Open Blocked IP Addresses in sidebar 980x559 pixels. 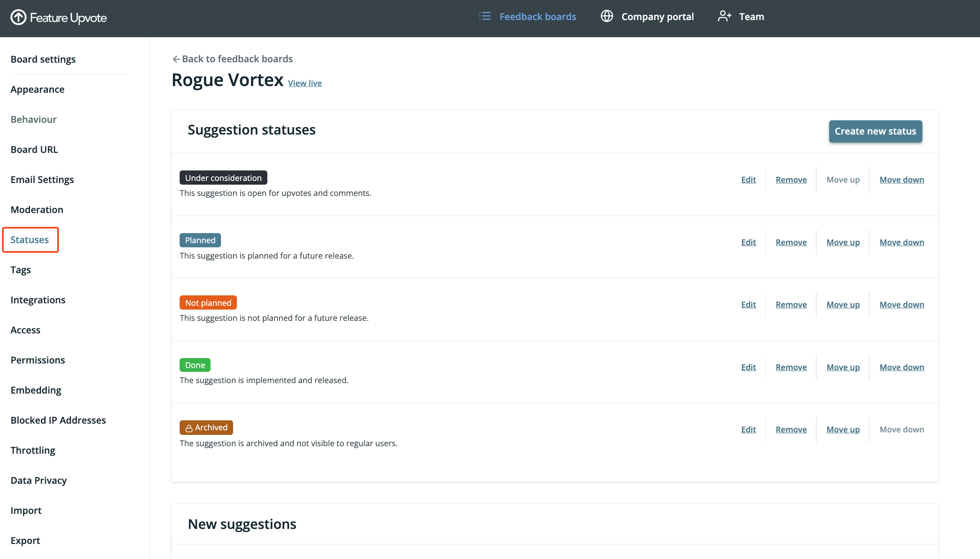58,420
